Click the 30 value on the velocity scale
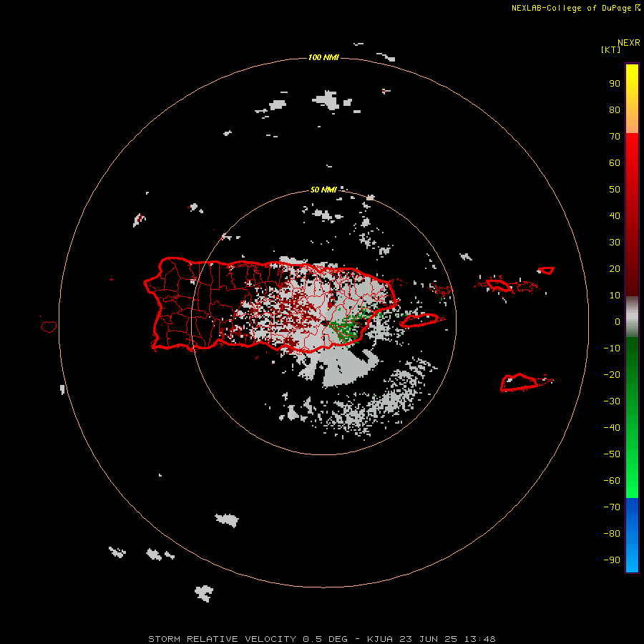The height and width of the screenshot is (644, 644). (x=615, y=243)
